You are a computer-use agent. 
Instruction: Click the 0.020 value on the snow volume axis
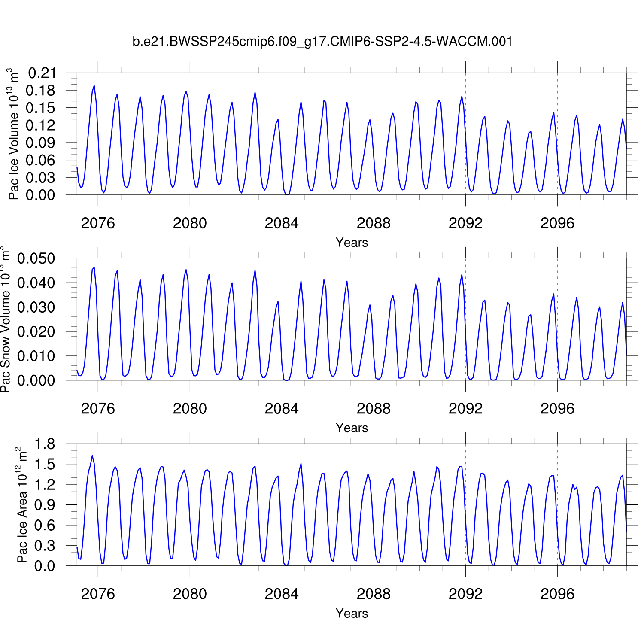(x=36, y=332)
